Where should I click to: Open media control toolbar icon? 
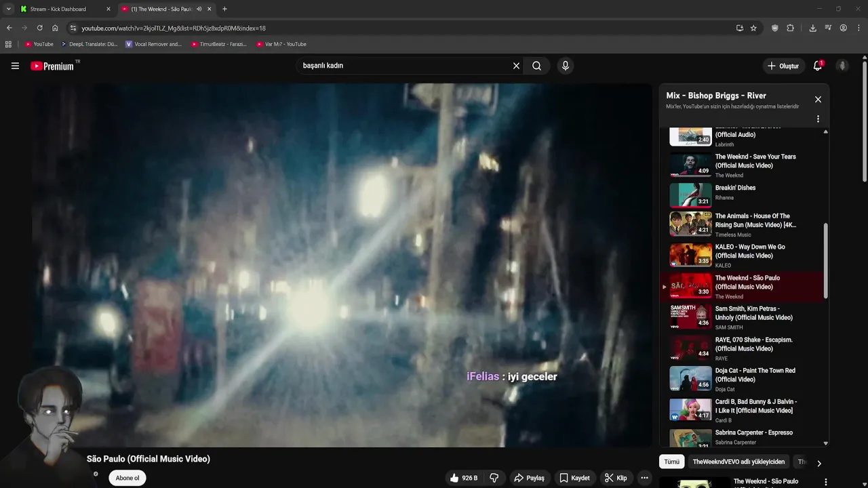pyautogui.click(x=828, y=28)
